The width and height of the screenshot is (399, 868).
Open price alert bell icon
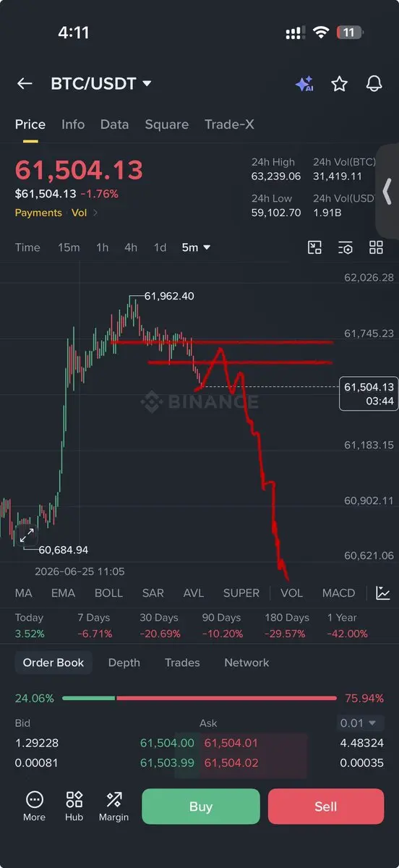tap(374, 84)
